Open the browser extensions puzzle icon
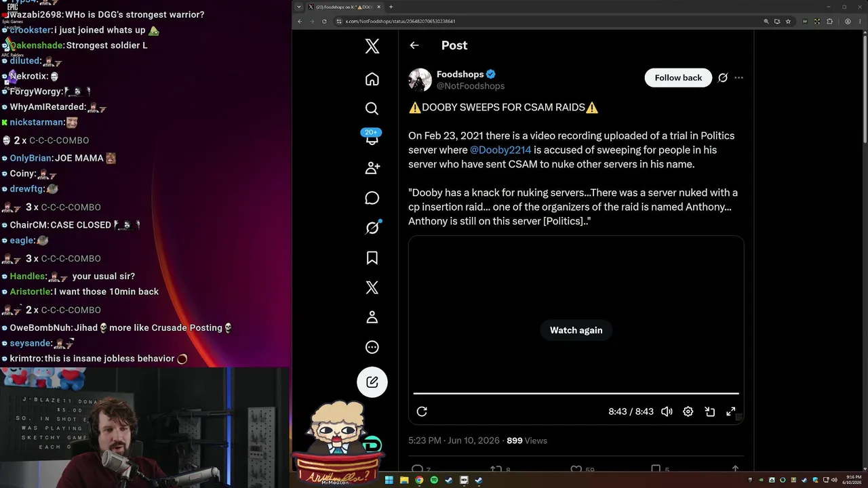Screen dimensions: 868x488 [829, 21]
